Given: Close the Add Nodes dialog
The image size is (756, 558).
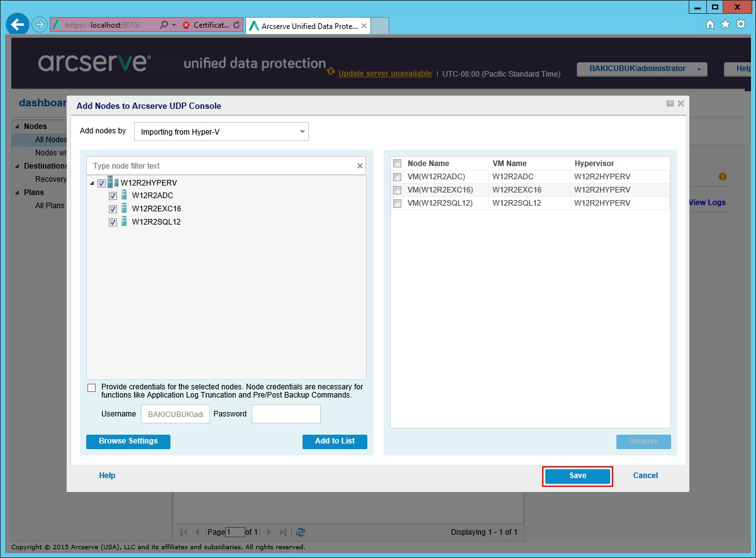Looking at the screenshot, I should [x=681, y=104].
